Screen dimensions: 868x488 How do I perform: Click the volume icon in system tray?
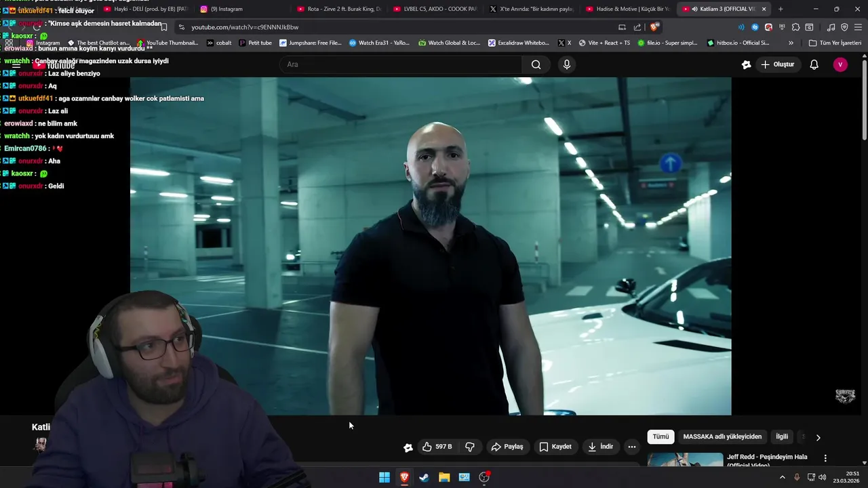point(822,477)
